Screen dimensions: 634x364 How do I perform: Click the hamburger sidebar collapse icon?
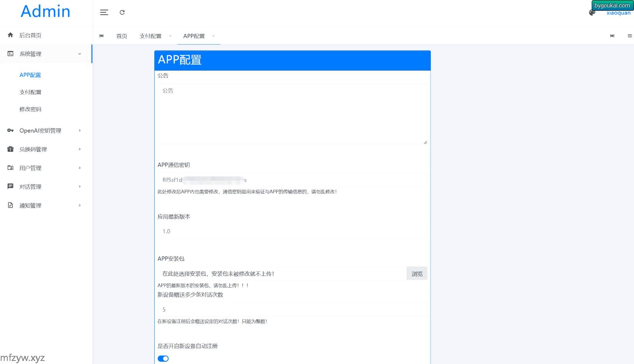click(104, 12)
